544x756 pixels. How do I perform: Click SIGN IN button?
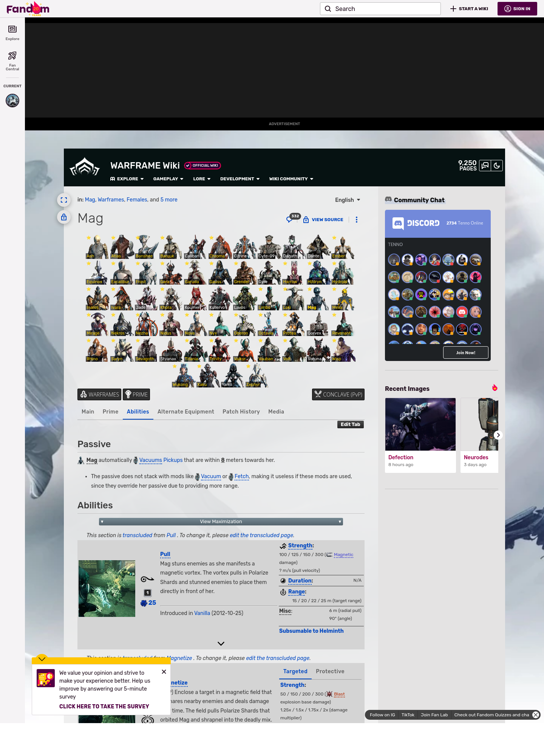point(517,9)
